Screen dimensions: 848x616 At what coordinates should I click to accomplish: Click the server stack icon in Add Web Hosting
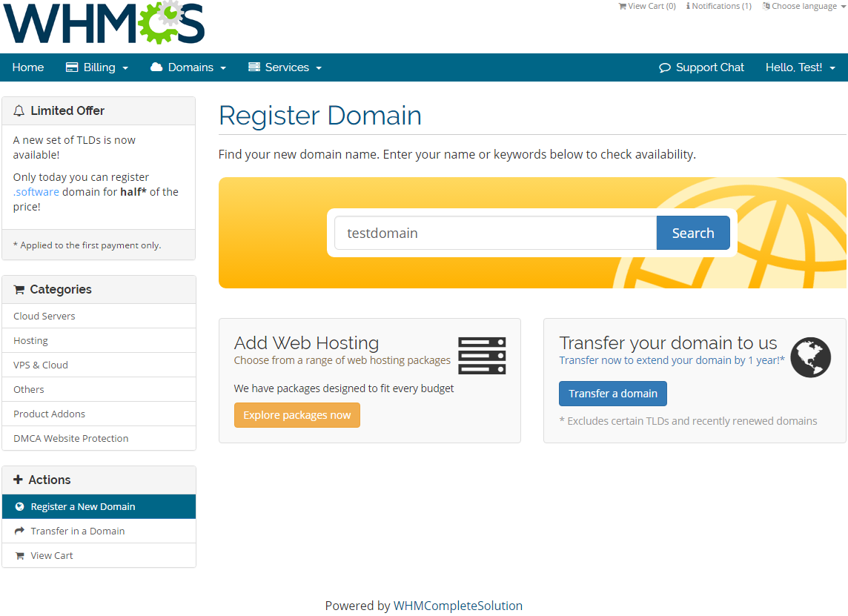pyautogui.click(x=482, y=355)
